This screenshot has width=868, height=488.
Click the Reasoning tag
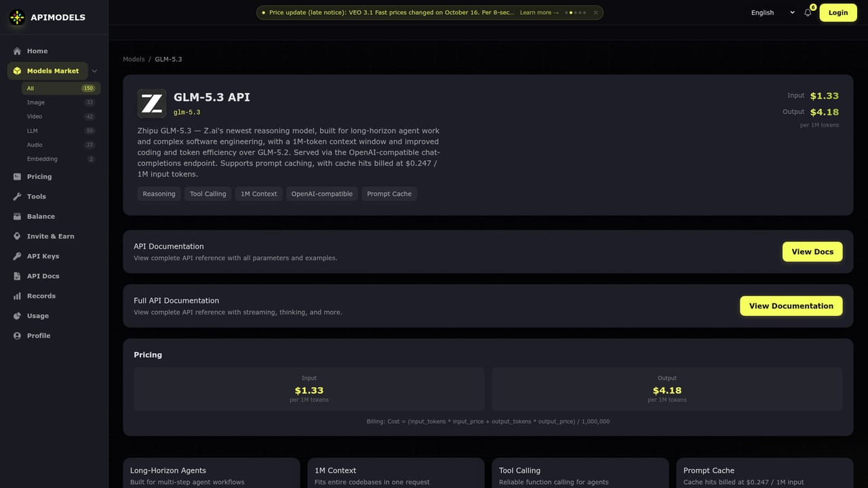pos(159,194)
